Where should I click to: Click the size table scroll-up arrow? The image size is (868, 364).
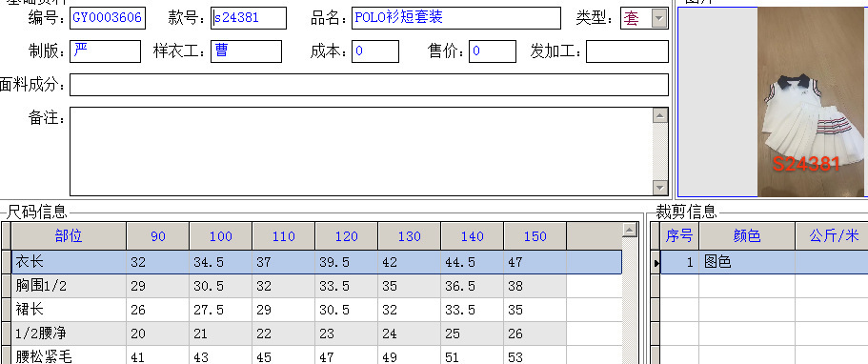pyautogui.click(x=630, y=230)
